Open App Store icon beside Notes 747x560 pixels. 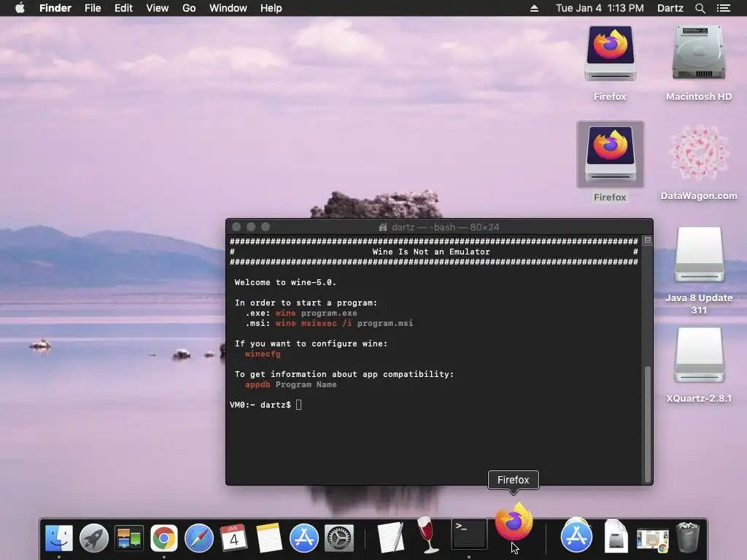pyautogui.click(x=304, y=538)
